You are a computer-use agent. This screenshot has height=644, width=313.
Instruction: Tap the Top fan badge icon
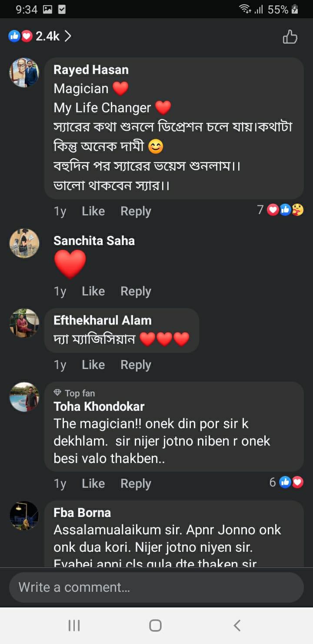57,393
